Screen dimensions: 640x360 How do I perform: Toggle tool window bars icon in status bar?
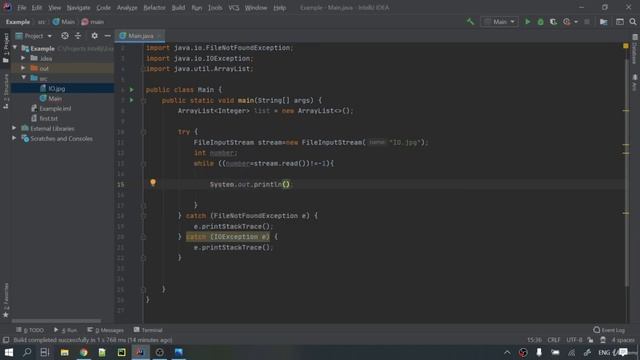click(x=6, y=340)
